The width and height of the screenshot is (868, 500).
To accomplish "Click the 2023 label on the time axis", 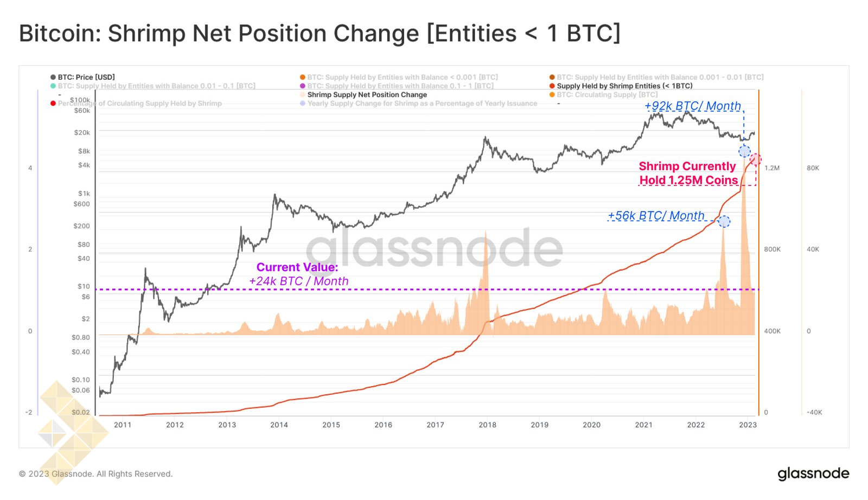I will (748, 425).
